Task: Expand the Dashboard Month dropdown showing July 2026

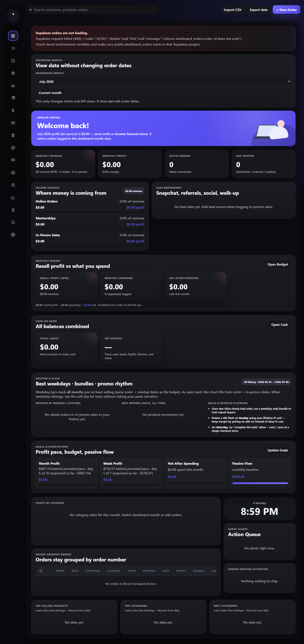Action: point(163,82)
